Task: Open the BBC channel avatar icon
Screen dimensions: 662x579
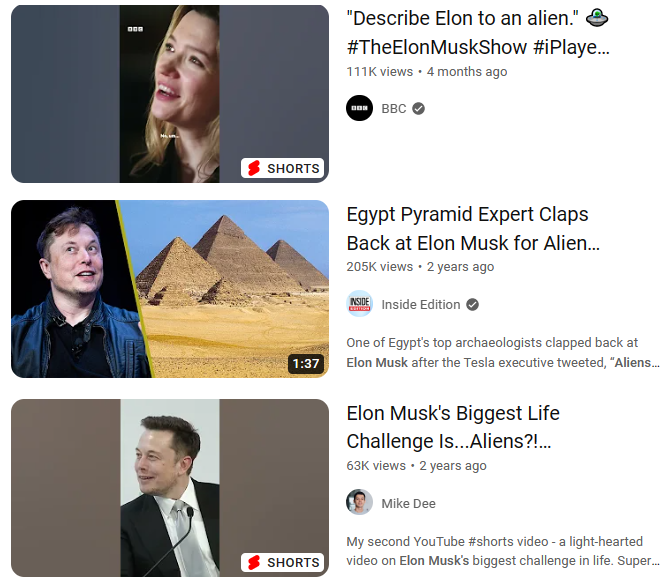Action: (x=359, y=108)
